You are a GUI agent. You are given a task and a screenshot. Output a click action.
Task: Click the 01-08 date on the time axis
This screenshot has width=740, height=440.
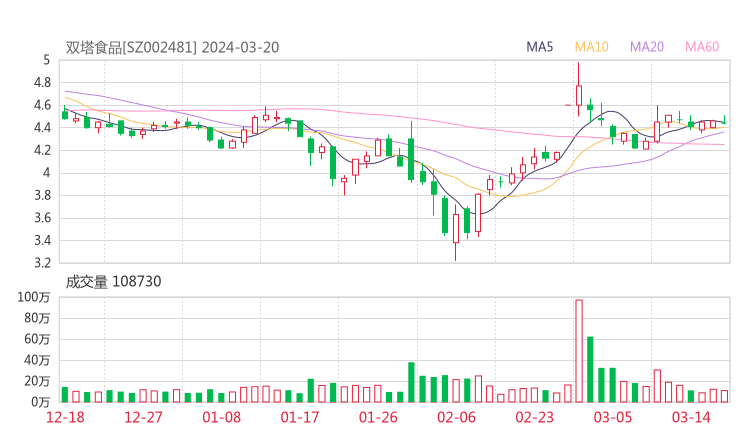pyautogui.click(x=222, y=417)
